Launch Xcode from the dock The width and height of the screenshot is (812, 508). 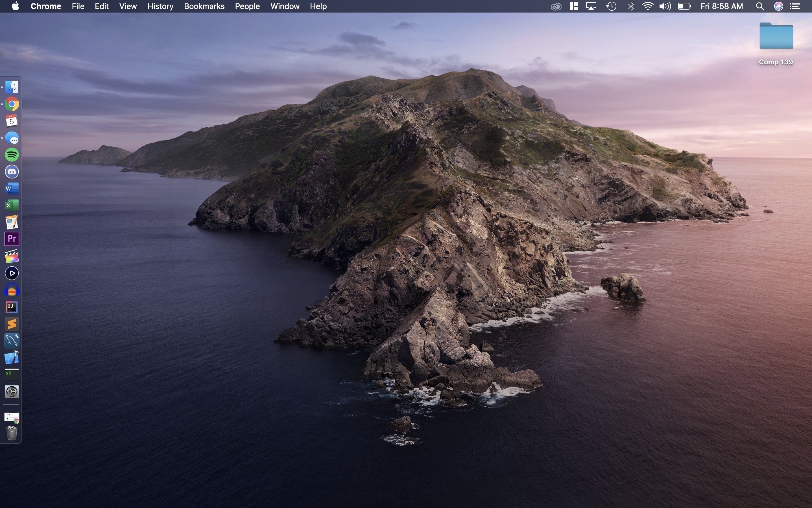click(x=12, y=358)
